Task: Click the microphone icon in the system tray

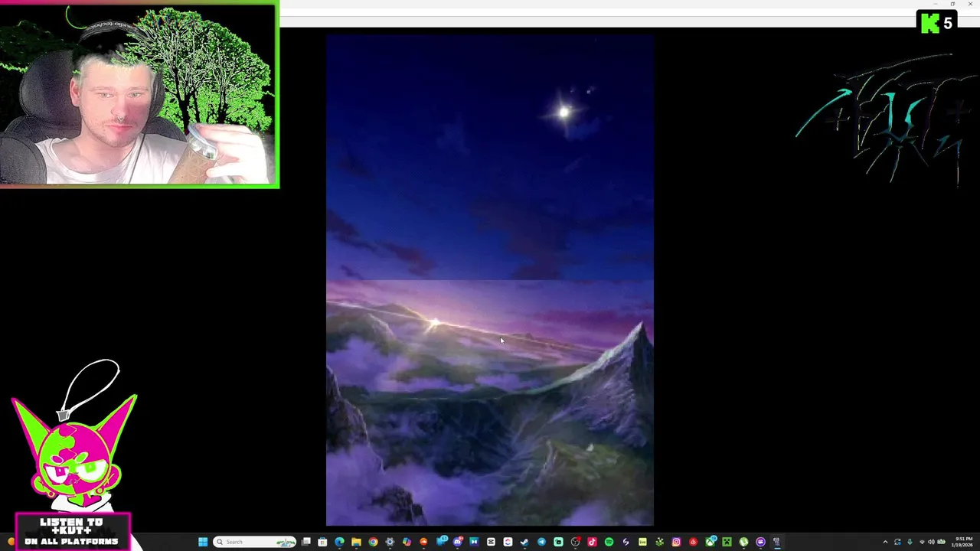Action: tap(910, 542)
